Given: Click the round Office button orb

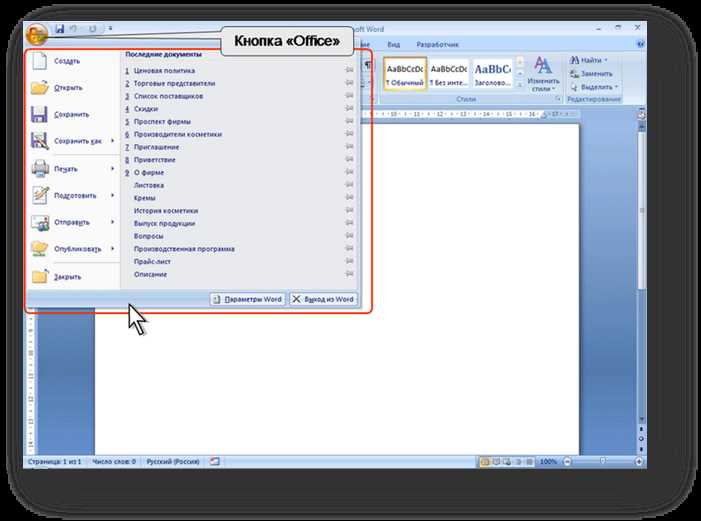Looking at the screenshot, I should (37, 33).
